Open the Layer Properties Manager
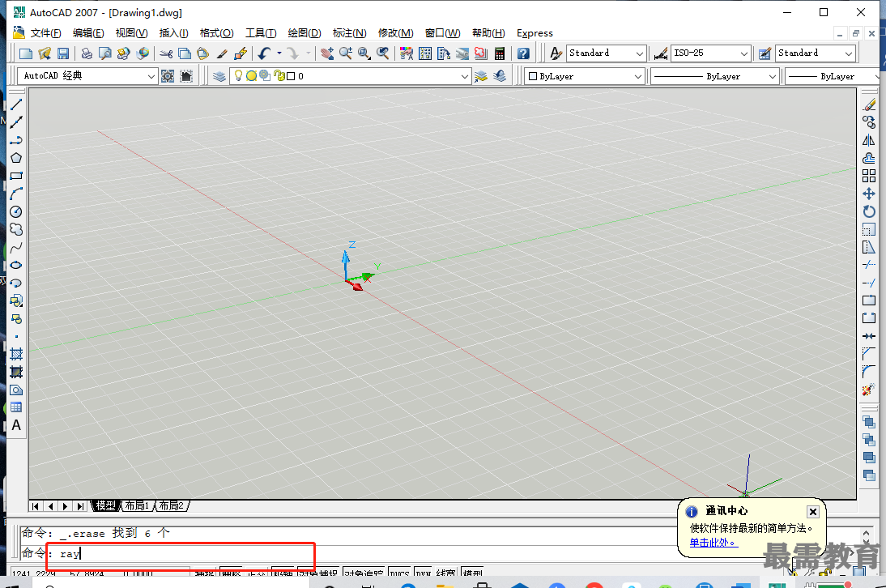 click(x=219, y=76)
